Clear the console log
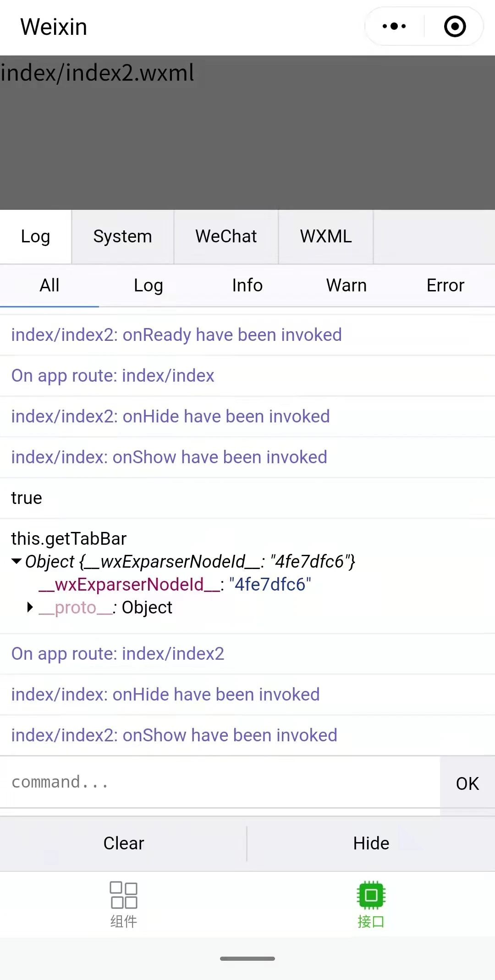Image resolution: width=495 pixels, height=980 pixels. pos(123,843)
